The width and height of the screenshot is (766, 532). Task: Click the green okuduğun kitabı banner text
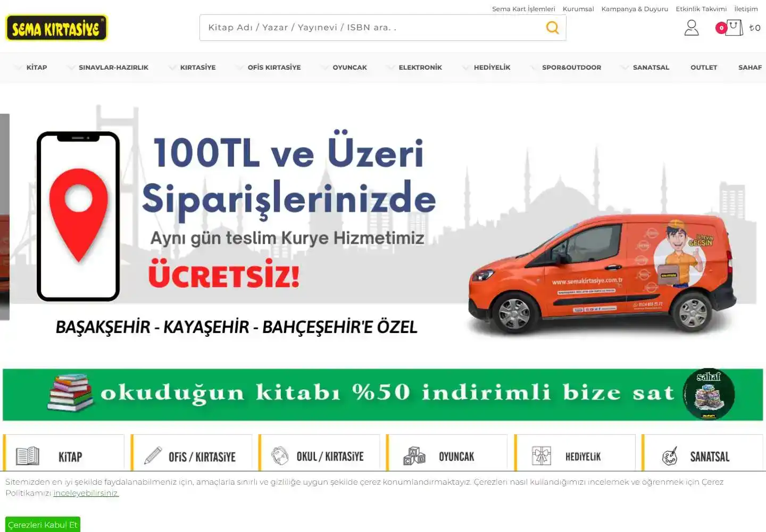coord(387,393)
